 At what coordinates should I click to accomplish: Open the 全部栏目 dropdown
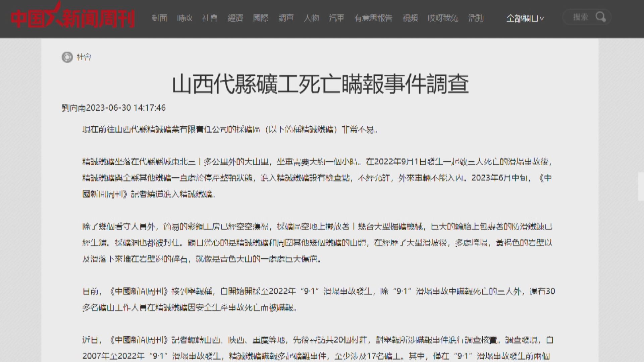coord(524,18)
